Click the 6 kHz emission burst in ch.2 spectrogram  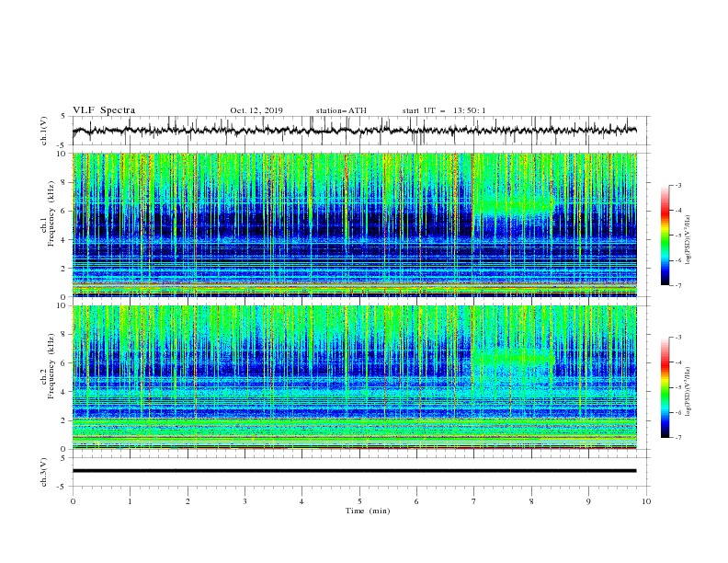513,358
